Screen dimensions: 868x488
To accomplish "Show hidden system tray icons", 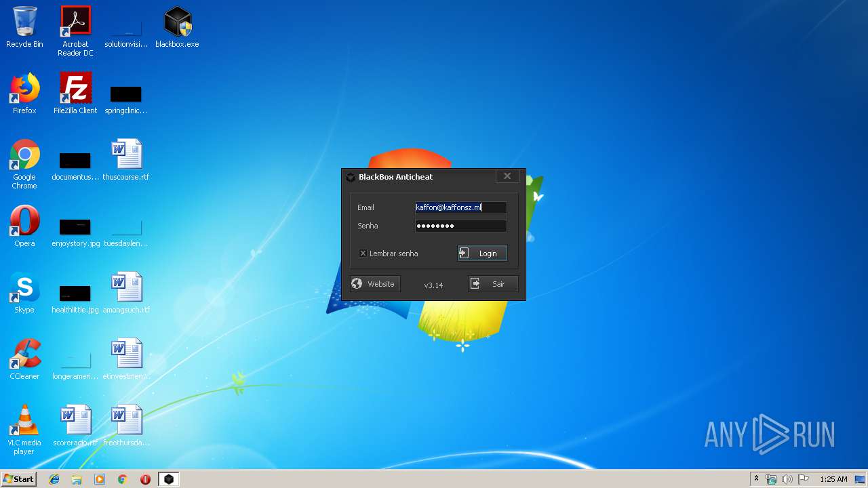I will coord(756,479).
